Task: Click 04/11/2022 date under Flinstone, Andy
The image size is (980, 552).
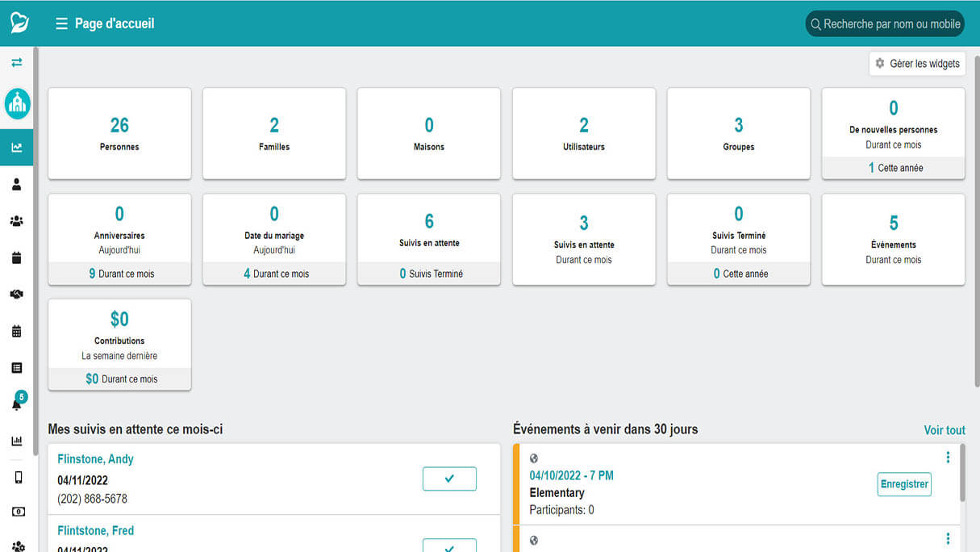Action: 82,480
